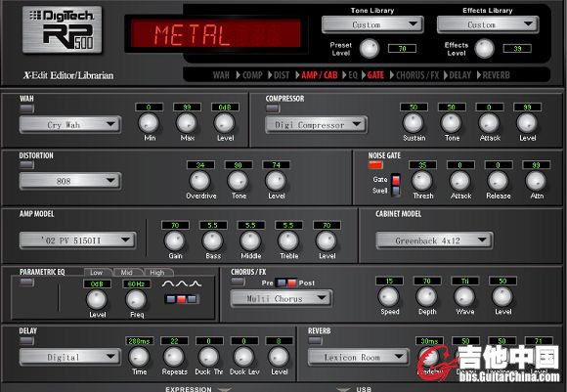Open the '02 PV 5150II amp dropdown
This screenshot has width=567, height=392.
click(78, 240)
